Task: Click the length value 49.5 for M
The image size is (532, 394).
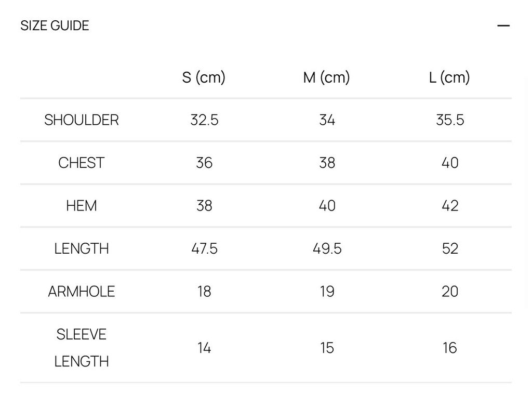Action: point(327,249)
